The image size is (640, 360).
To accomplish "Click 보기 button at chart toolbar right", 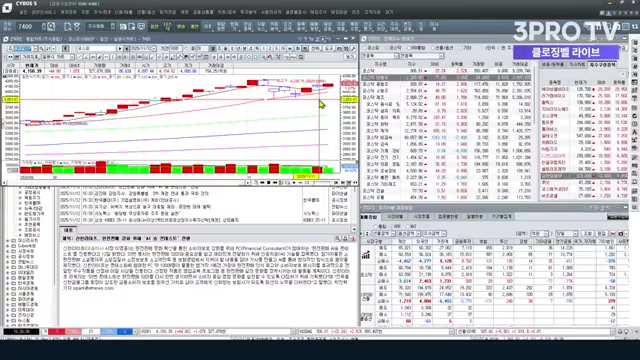I will point(350,57).
